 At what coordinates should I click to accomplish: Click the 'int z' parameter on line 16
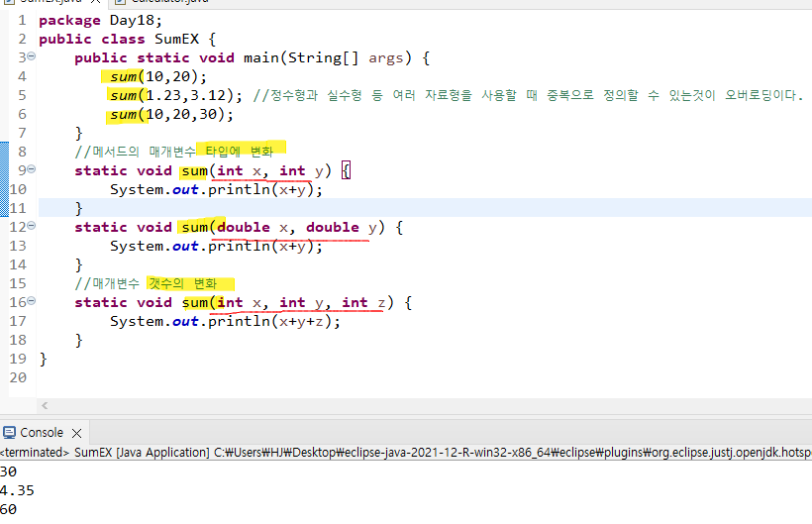[x=363, y=302]
